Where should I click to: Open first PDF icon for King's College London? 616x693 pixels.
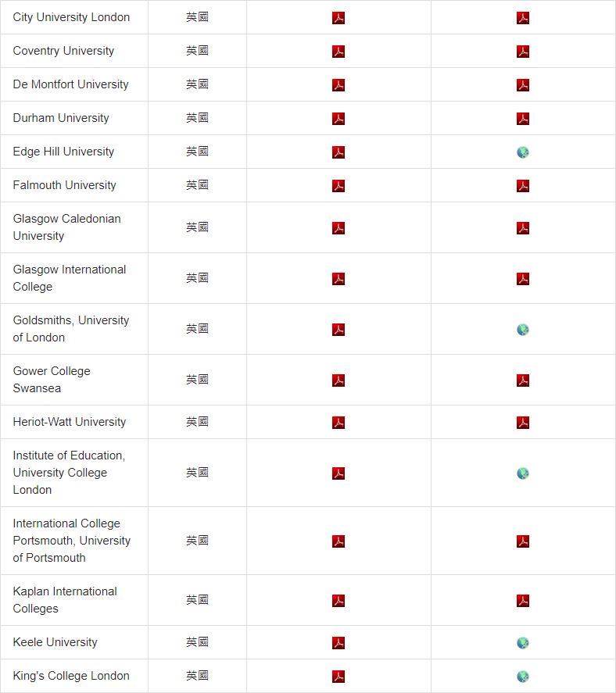click(338, 677)
